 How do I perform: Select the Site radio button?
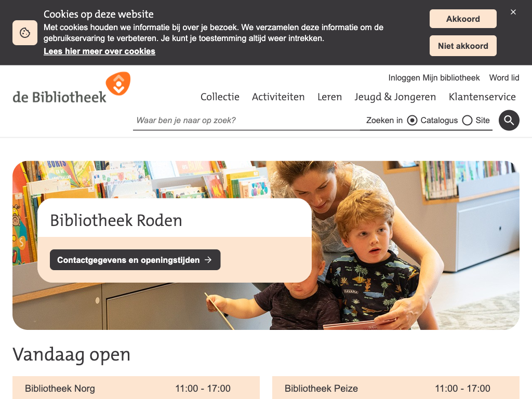coord(467,121)
